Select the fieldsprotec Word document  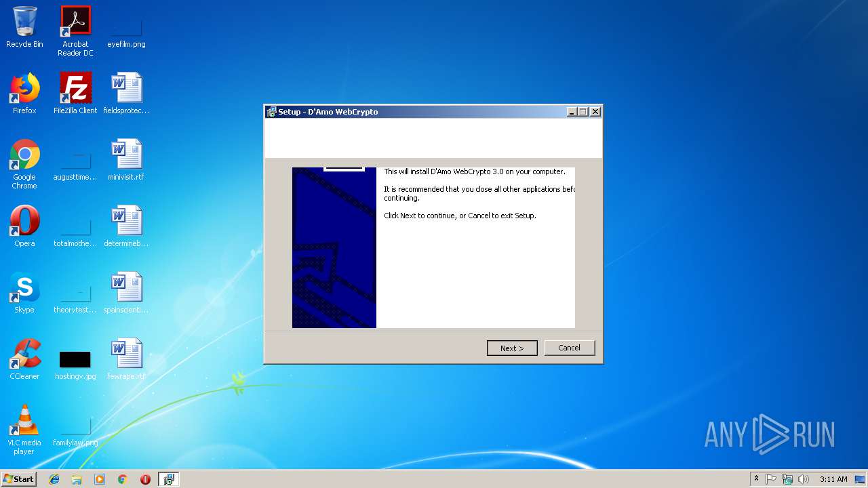126,94
